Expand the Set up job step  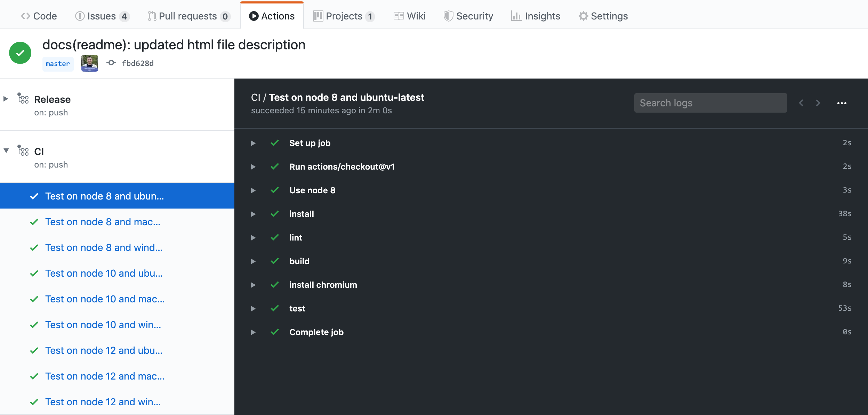click(x=253, y=143)
